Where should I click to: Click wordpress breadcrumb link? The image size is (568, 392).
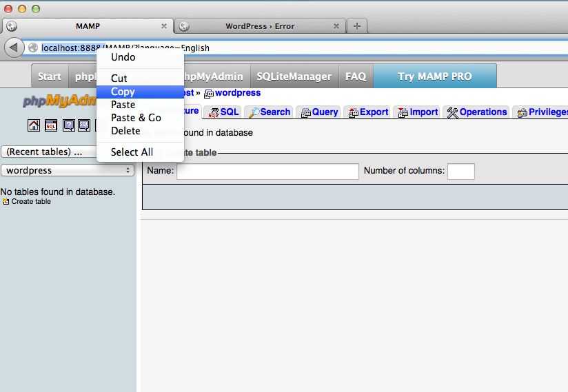click(x=238, y=93)
